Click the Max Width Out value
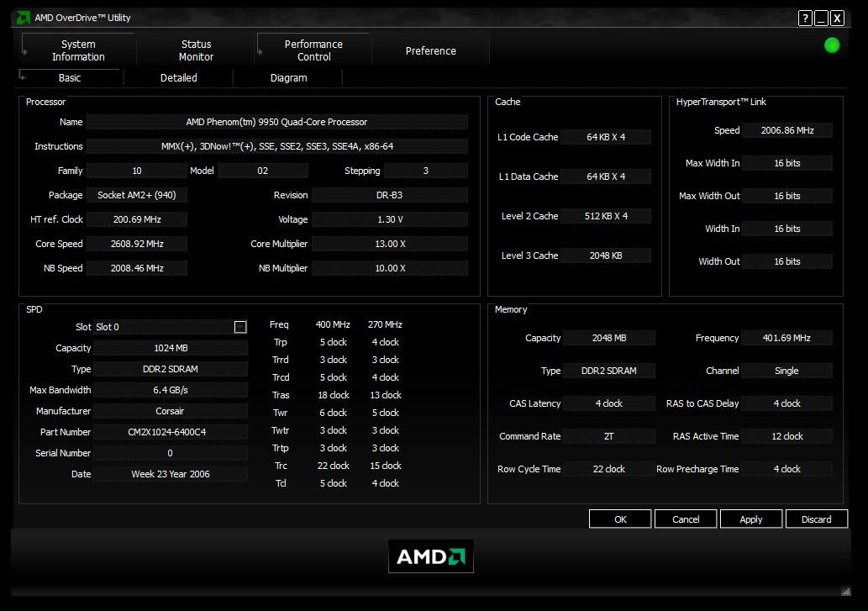The height and width of the screenshot is (611, 868). click(787, 196)
